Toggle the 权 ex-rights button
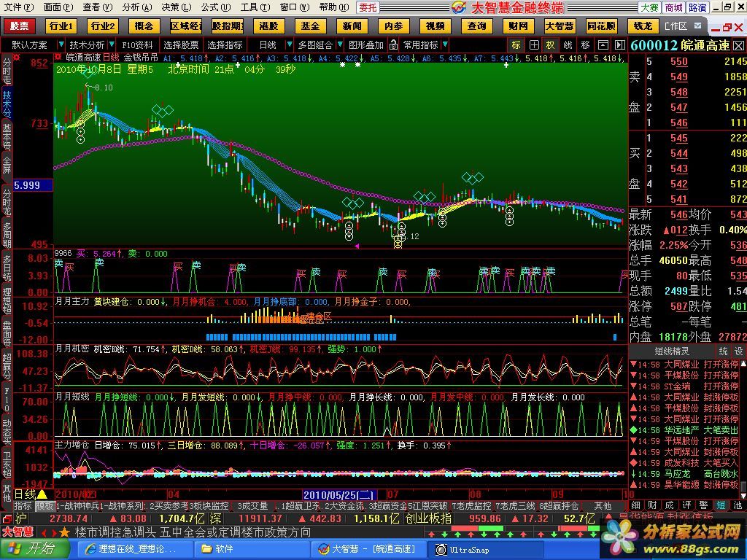This screenshot has width=747, height=560. (x=550, y=44)
